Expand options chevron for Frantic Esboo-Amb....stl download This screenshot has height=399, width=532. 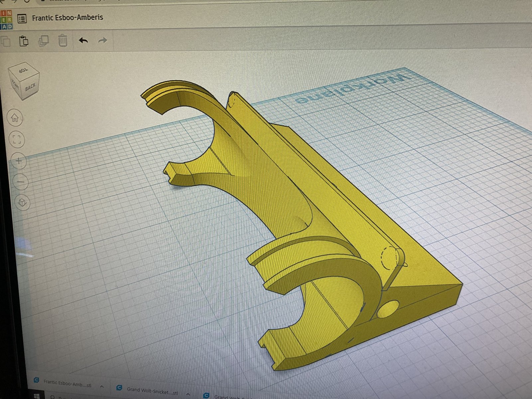click(x=102, y=386)
